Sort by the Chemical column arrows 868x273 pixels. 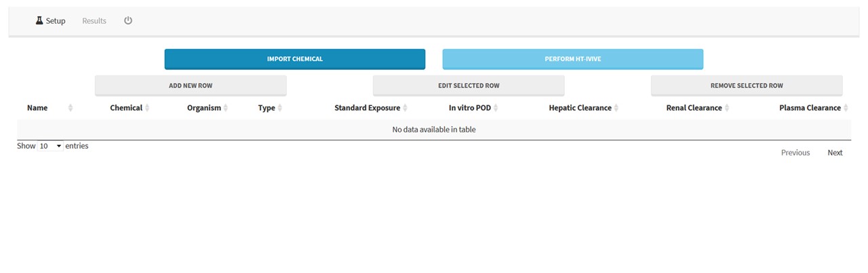(147, 108)
